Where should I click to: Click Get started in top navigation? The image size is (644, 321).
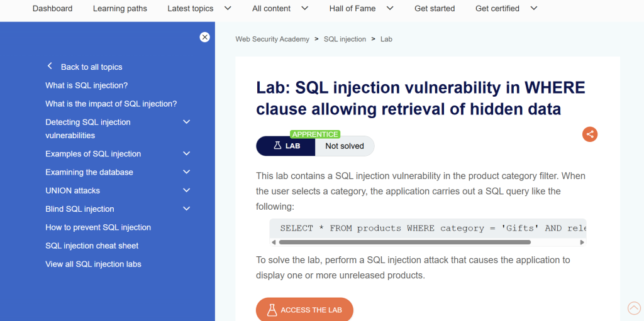point(435,8)
